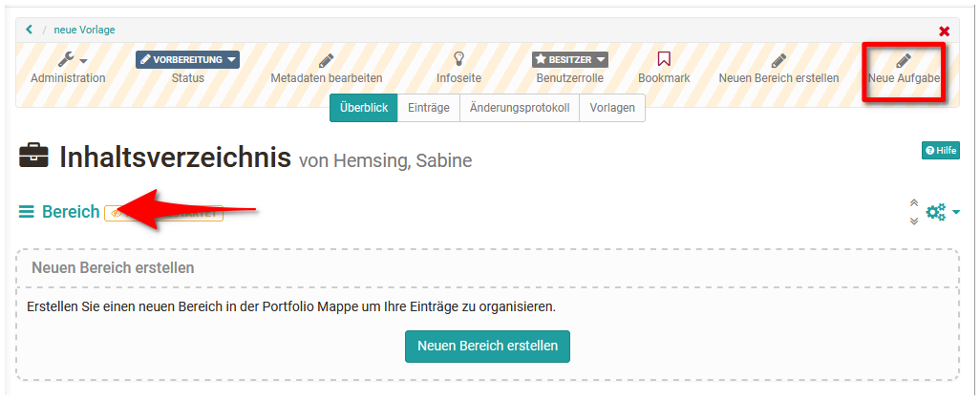Viewport: 980px width, 400px height.
Task: Switch to the Änderungsprotokoll tab
Action: (520, 108)
